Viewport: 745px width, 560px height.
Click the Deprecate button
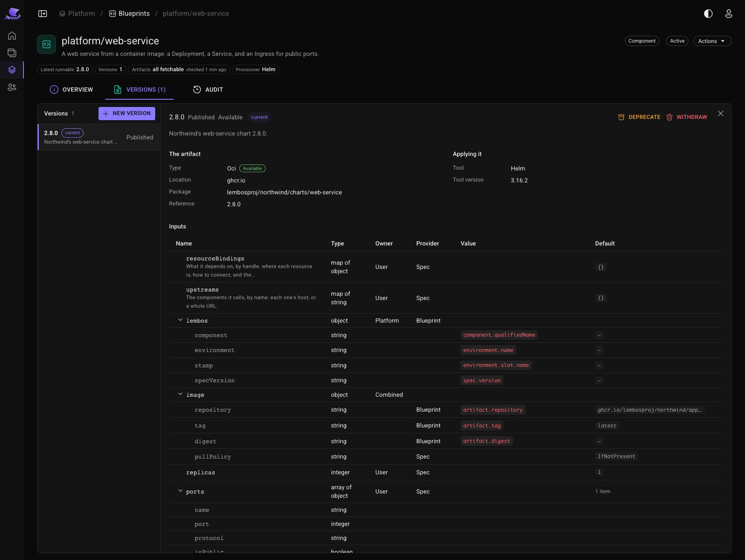[x=639, y=117]
